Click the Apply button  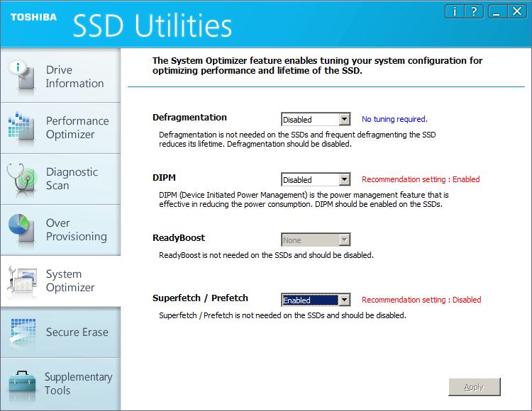474,387
